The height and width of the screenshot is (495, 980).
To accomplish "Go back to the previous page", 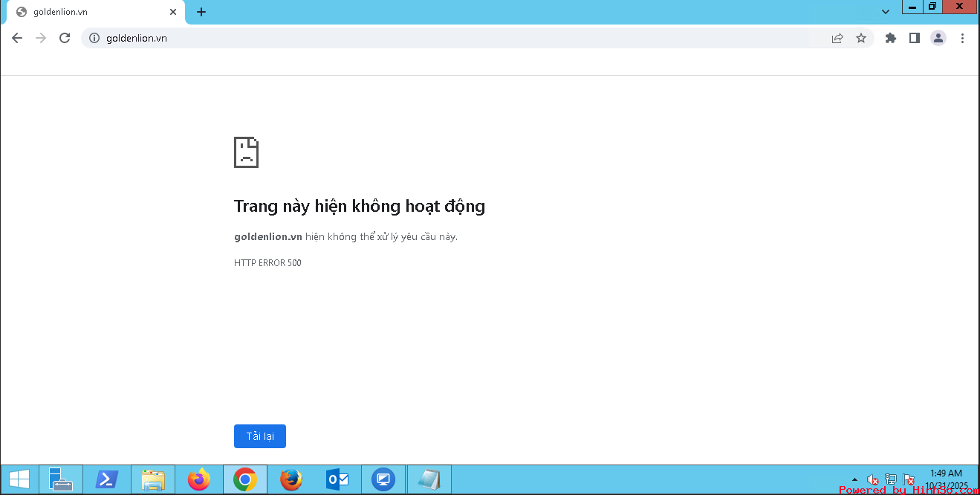I will [x=17, y=38].
